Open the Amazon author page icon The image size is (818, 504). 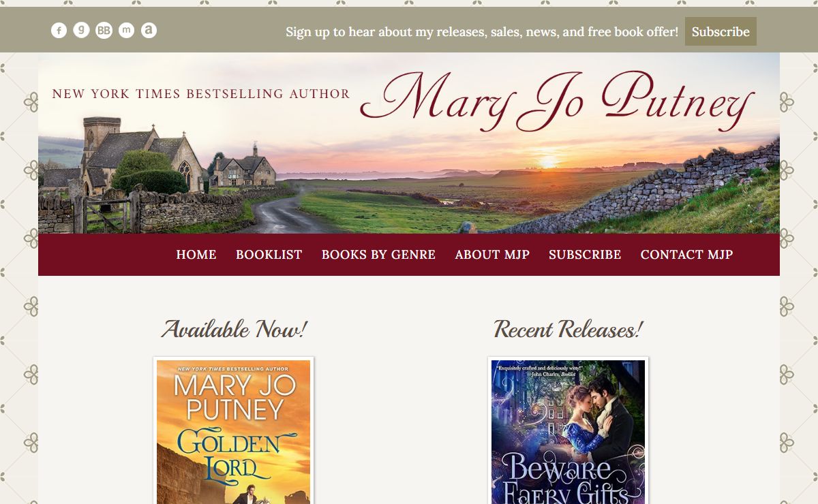[149, 30]
